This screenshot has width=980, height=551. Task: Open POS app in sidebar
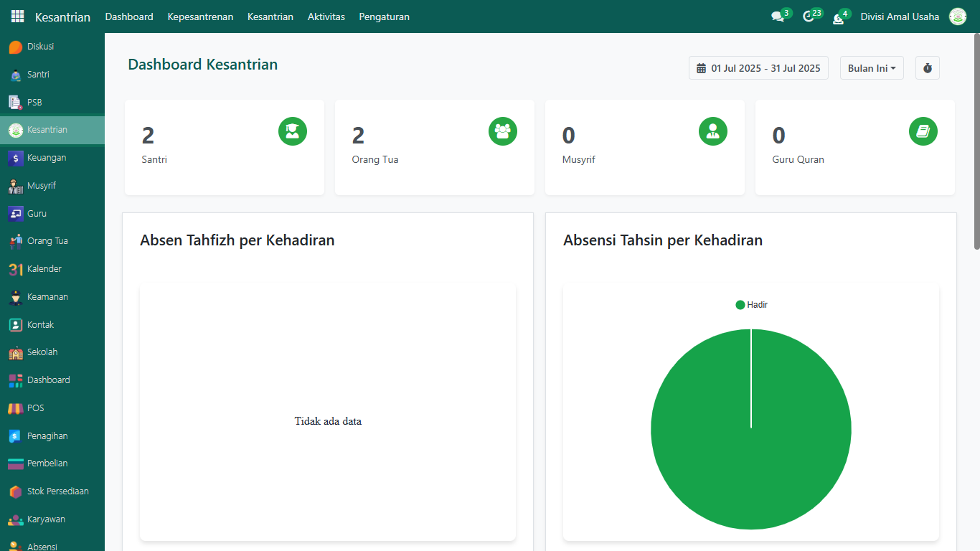(35, 408)
